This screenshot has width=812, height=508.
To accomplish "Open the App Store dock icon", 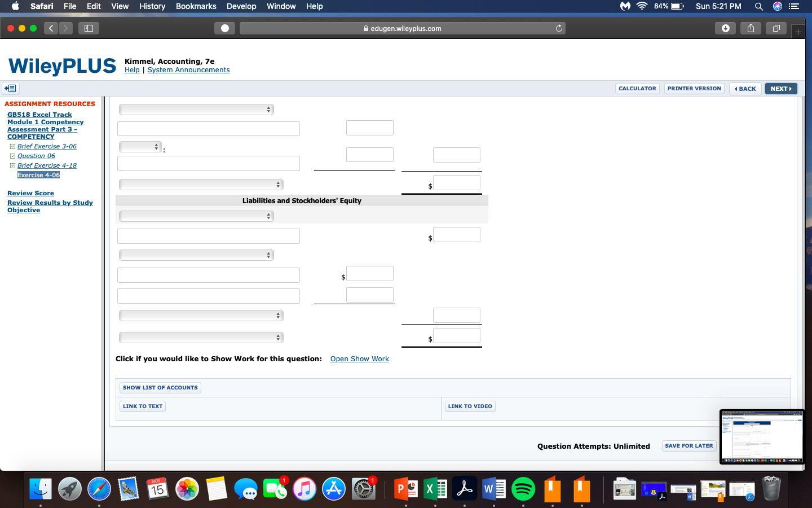I will (x=334, y=489).
